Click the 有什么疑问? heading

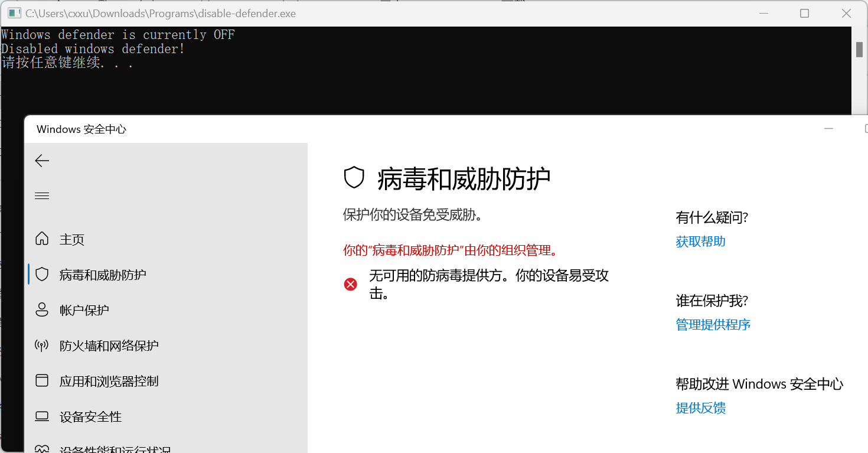click(712, 218)
